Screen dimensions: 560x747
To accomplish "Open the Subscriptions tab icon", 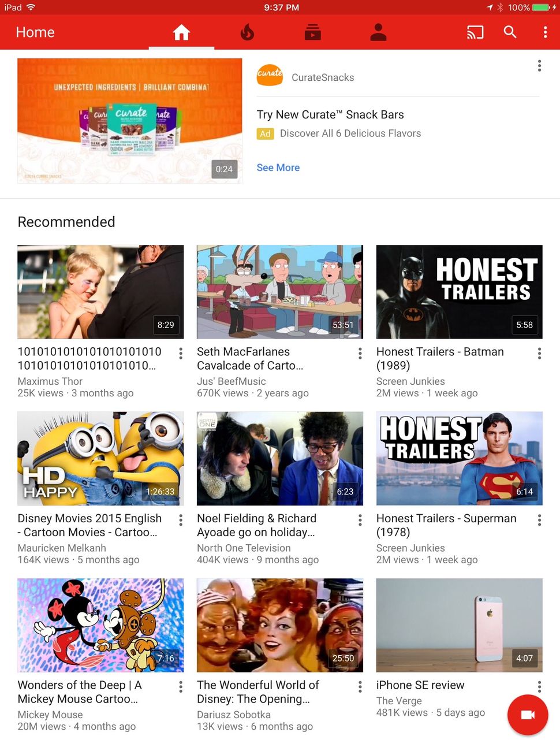I will click(x=312, y=32).
